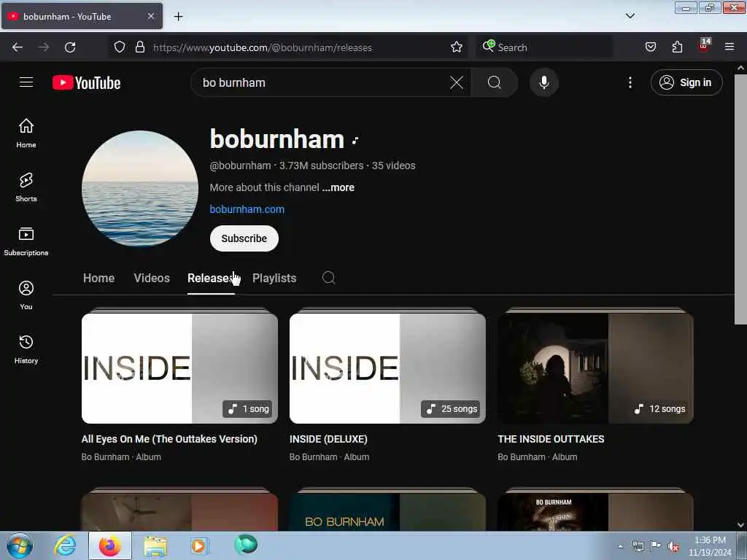Open the Firefox application menu

tap(729, 47)
